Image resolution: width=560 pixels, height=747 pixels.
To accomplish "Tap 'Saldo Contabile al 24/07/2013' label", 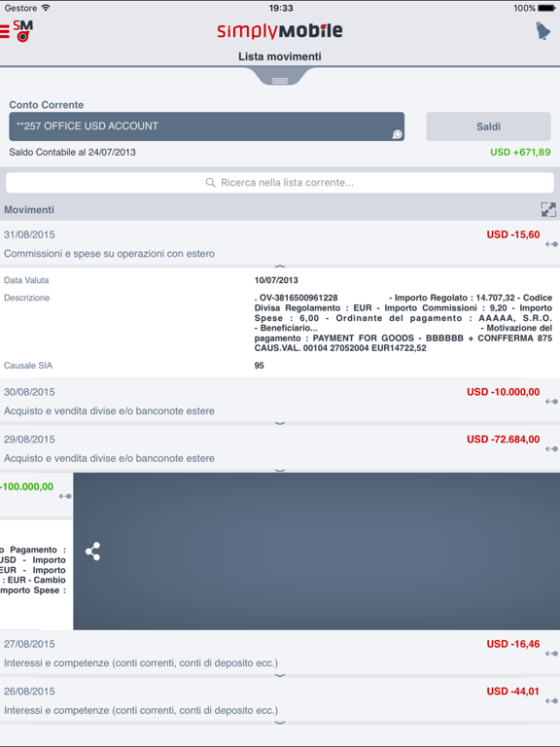I will (72, 152).
